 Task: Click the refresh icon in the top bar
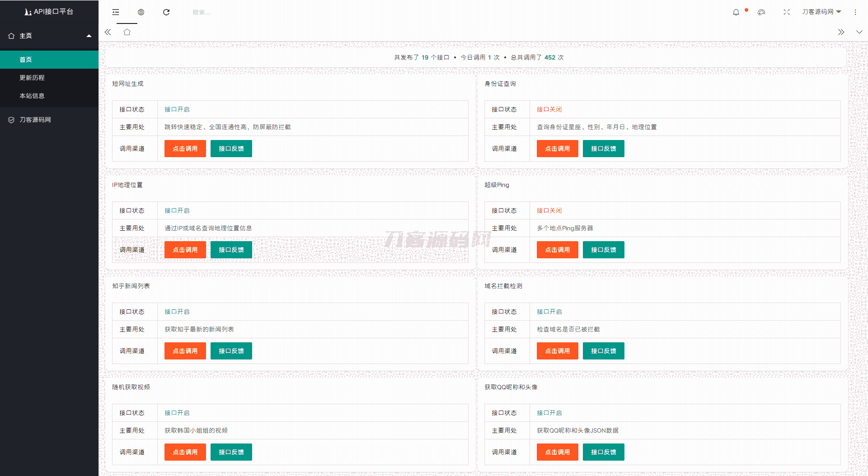click(166, 12)
